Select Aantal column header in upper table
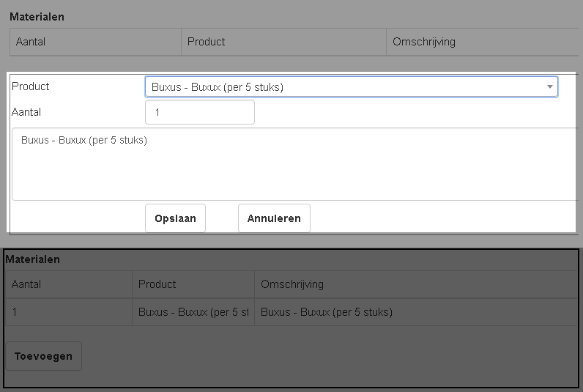Viewport: 583px width, 392px height. pyautogui.click(x=31, y=42)
